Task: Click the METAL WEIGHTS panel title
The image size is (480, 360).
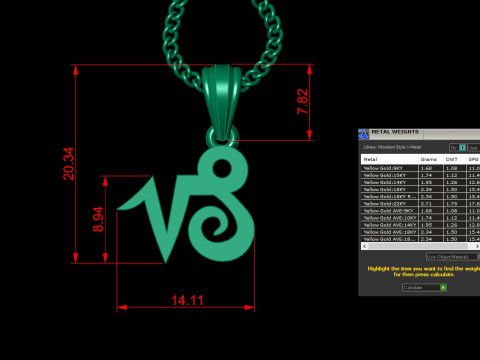Action: [395, 132]
